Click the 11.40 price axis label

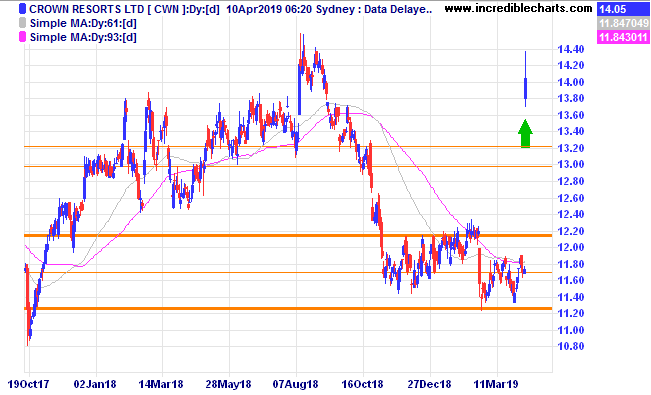pyautogui.click(x=570, y=297)
